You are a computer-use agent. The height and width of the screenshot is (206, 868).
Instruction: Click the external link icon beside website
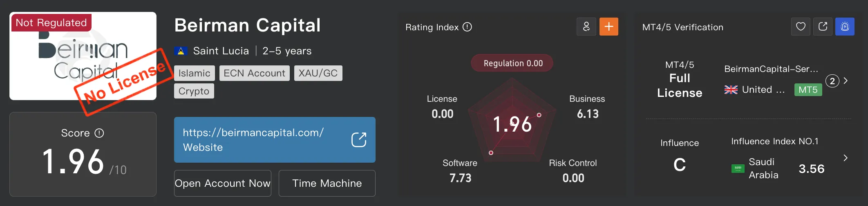point(359,140)
